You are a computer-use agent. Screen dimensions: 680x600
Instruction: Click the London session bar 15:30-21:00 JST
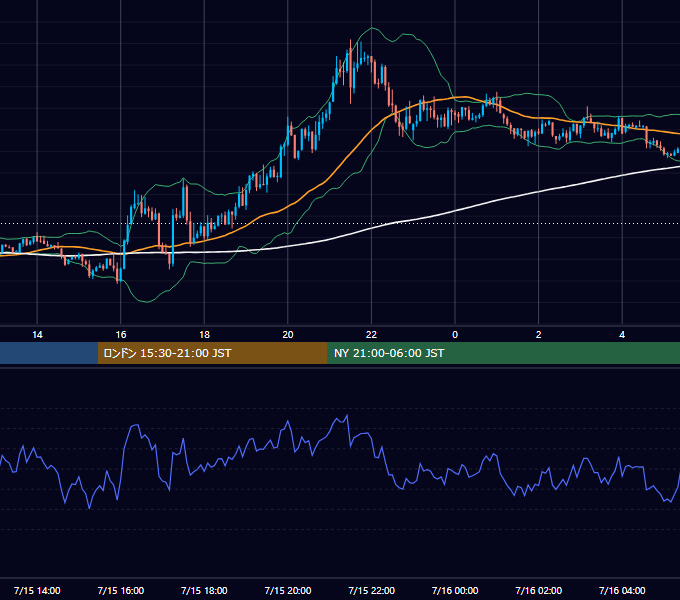tap(212, 353)
